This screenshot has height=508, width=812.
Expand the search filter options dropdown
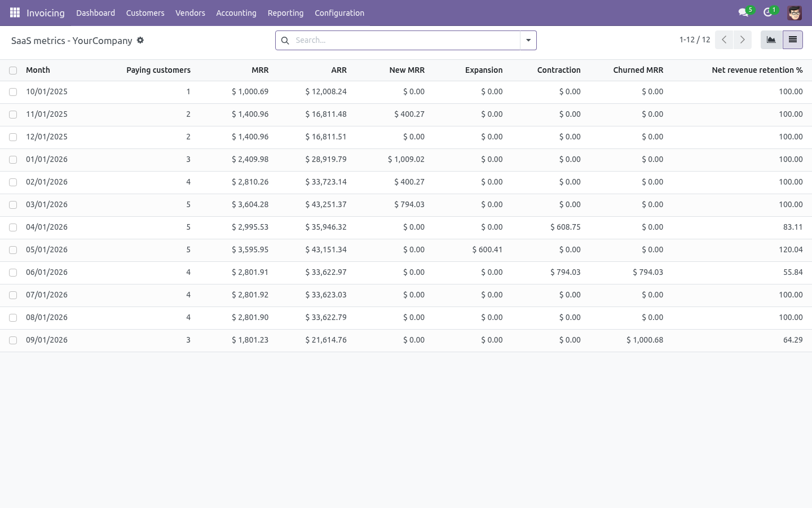tap(528, 41)
